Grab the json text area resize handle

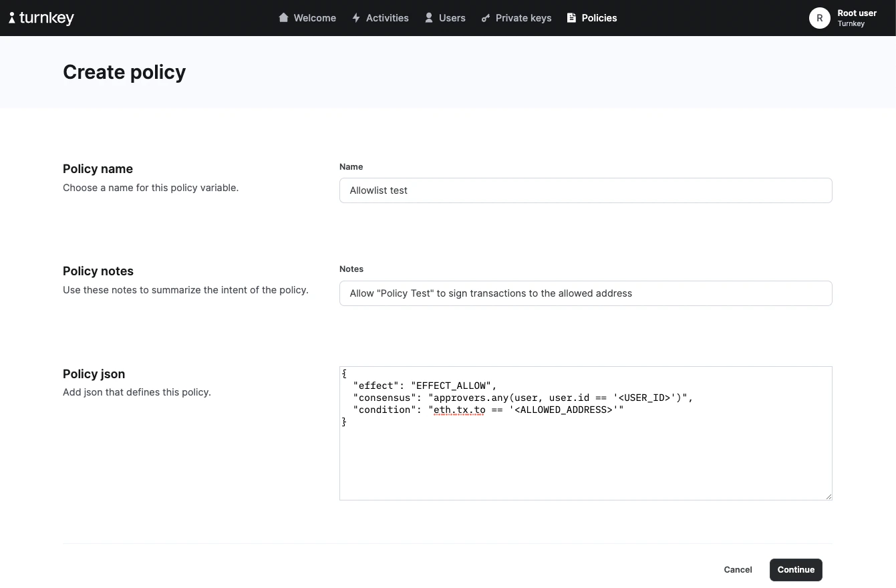829,496
